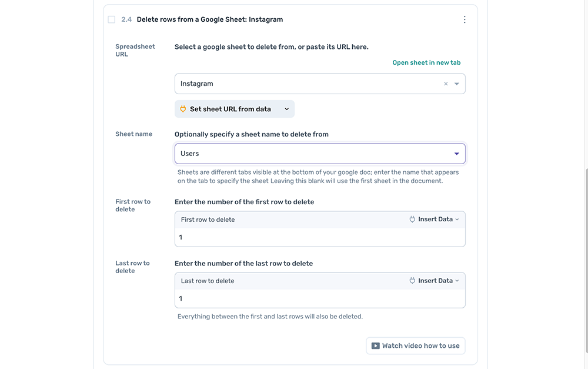Click the step title Delete rows from Google Sheet
Viewport: 588px width, 369px height.
click(209, 19)
